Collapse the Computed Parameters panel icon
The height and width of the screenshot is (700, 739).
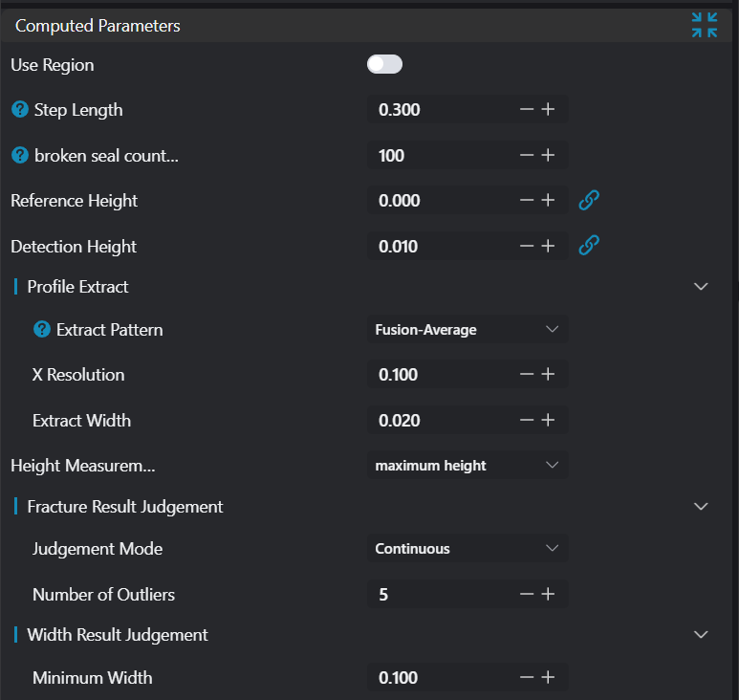(704, 26)
